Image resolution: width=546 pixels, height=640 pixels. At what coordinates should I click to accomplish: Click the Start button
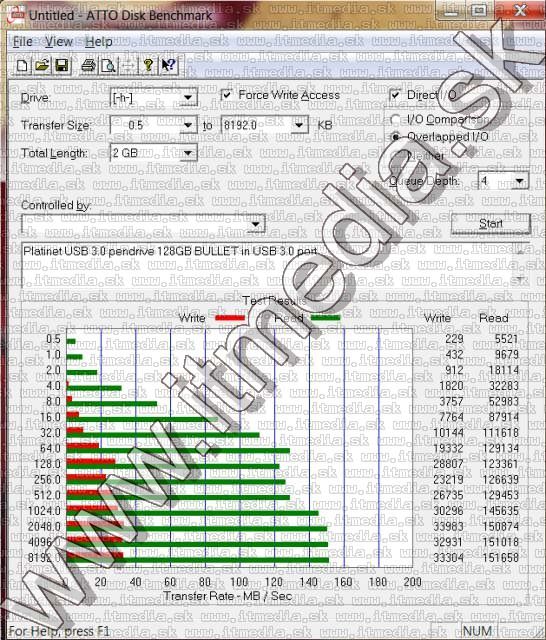click(491, 224)
